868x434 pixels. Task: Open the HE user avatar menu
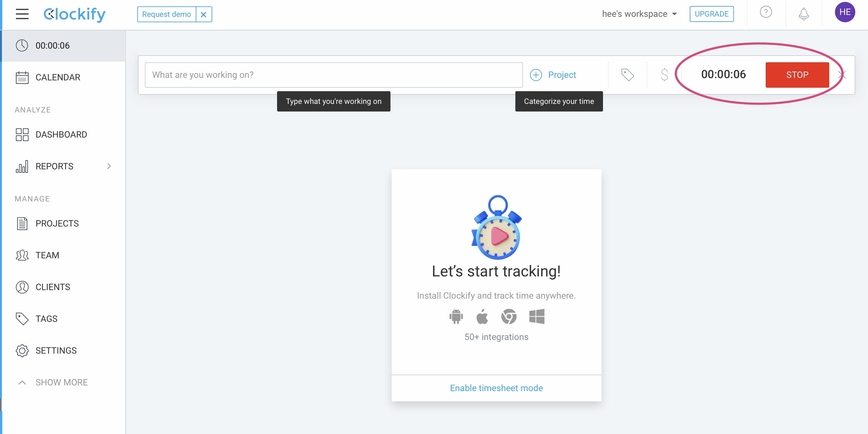pos(844,12)
